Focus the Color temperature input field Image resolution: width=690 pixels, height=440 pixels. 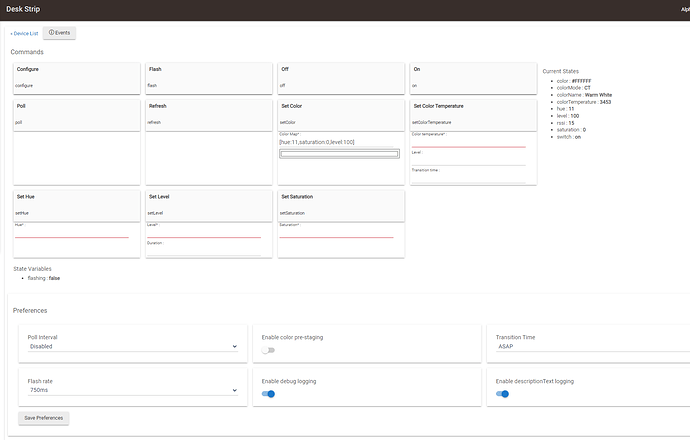click(x=469, y=143)
